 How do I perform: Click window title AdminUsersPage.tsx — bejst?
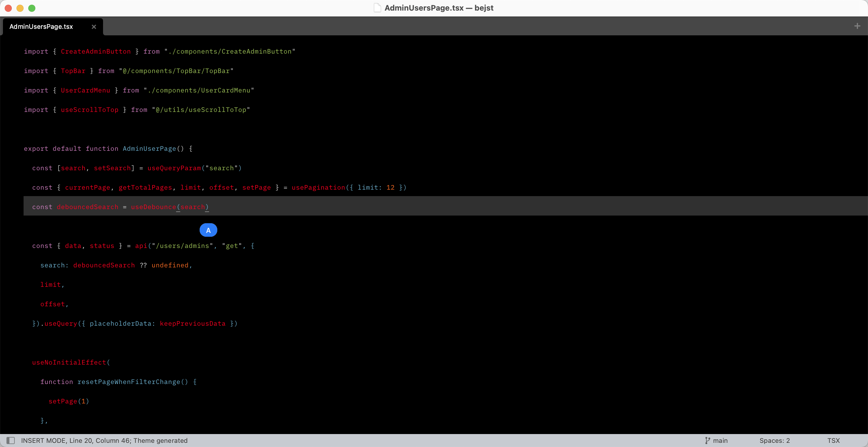point(439,8)
